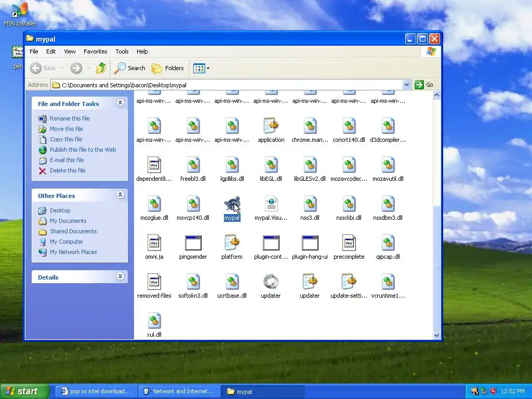
Task: Click Publish this file to the Web
Action: point(83,150)
